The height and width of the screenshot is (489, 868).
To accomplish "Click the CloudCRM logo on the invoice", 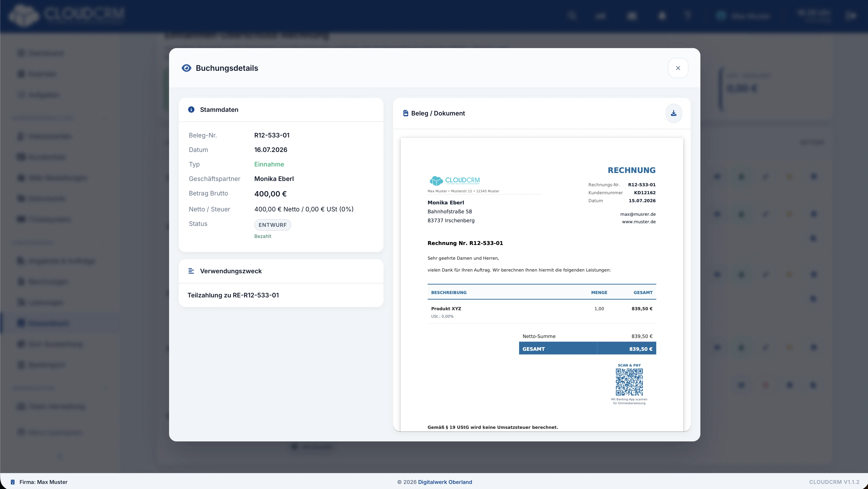I will click(x=455, y=181).
